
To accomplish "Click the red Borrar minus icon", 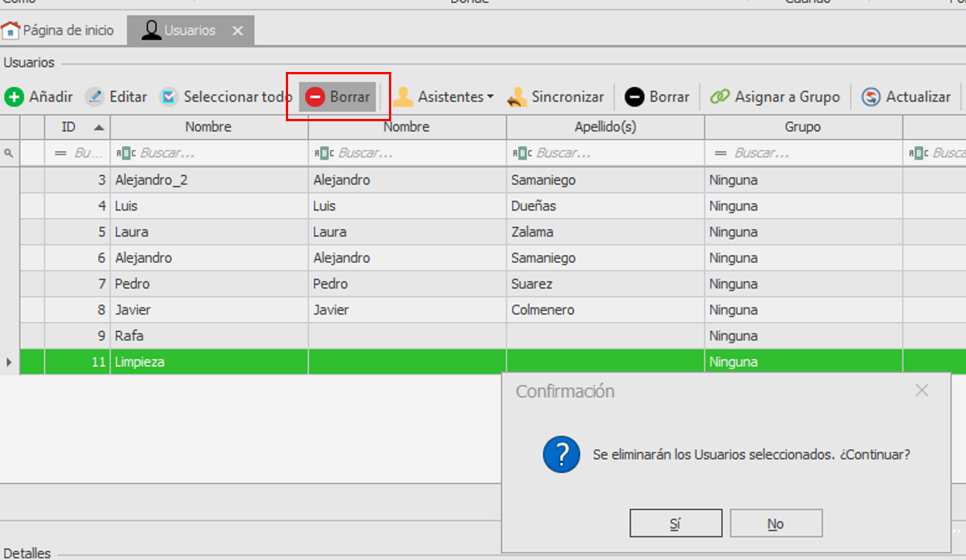I will pyautogui.click(x=315, y=97).
